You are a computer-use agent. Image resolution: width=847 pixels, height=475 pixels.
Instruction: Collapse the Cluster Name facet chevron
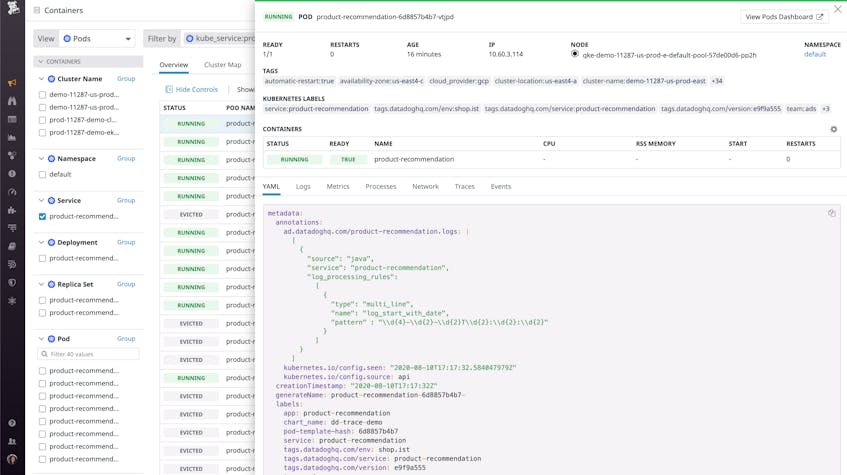pyautogui.click(x=42, y=79)
